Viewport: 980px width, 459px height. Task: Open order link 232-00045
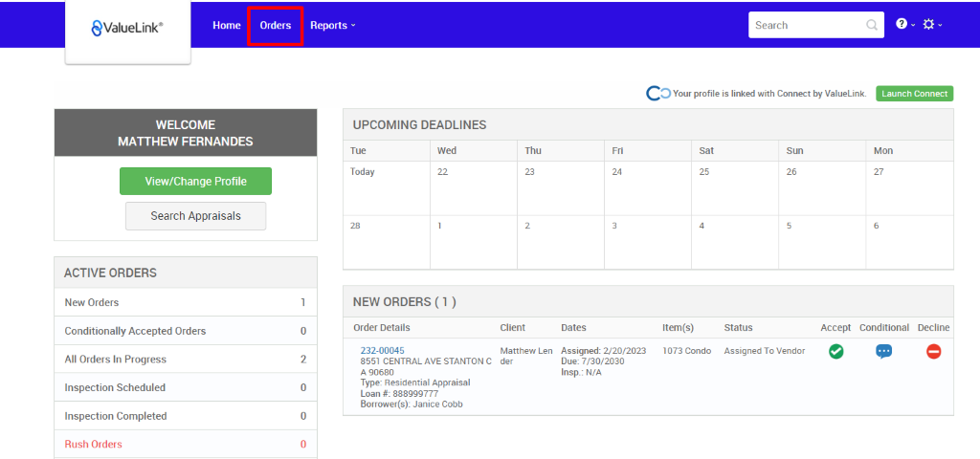click(x=382, y=350)
